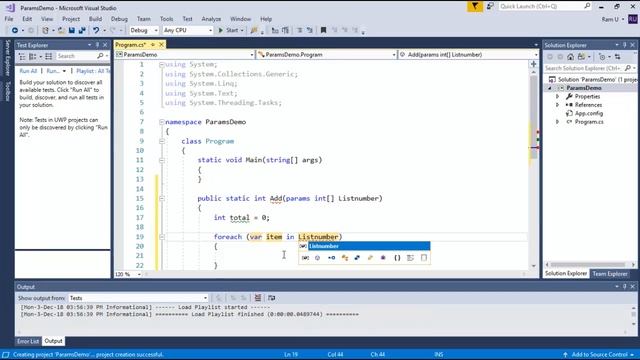Collapse the namespace ParamsDemo code block
The image size is (640, 360).
coord(162,122)
